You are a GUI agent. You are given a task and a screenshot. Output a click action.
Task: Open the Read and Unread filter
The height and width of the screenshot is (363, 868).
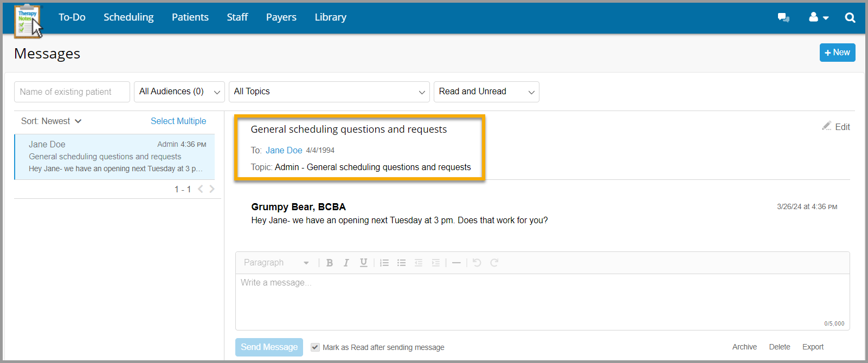(486, 92)
